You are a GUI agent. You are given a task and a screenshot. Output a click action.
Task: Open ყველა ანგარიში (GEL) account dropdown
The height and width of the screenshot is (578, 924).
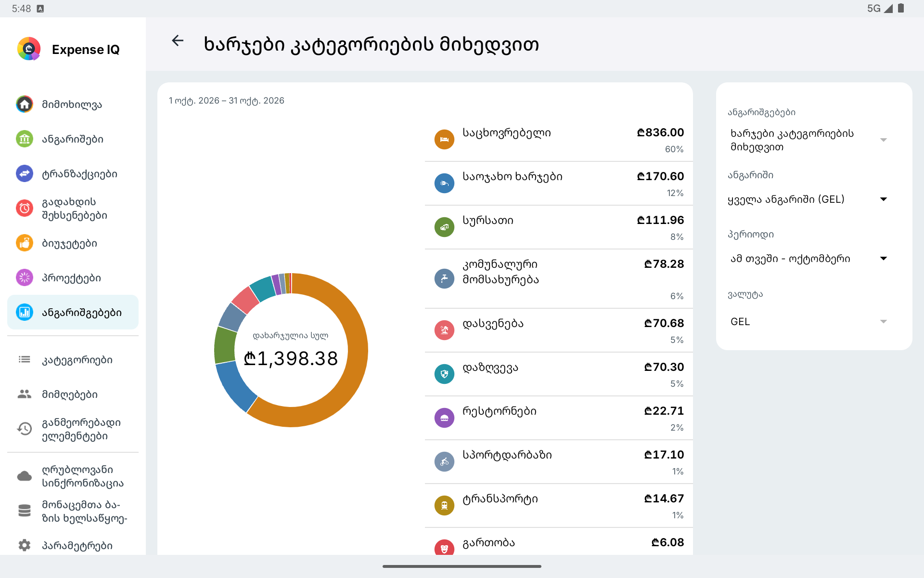point(808,199)
